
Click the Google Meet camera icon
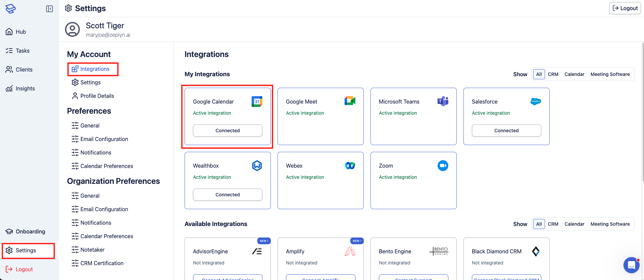(350, 101)
